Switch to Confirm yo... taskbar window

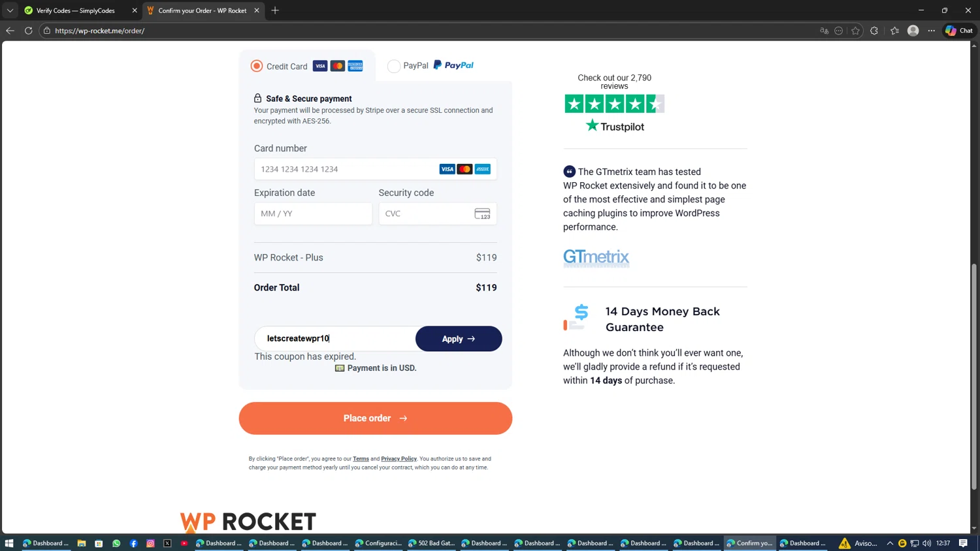750,543
